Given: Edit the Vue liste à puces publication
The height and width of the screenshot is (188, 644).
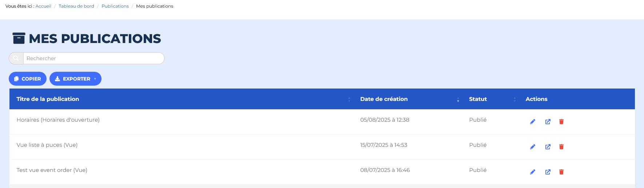Looking at the screenshot, I should click(x=533, y=147).
